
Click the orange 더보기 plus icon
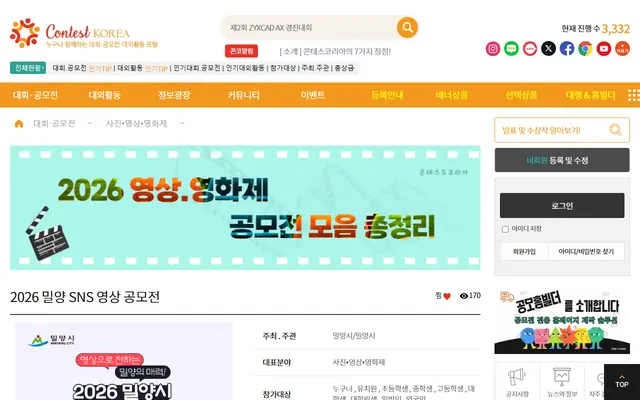[622, 49]
